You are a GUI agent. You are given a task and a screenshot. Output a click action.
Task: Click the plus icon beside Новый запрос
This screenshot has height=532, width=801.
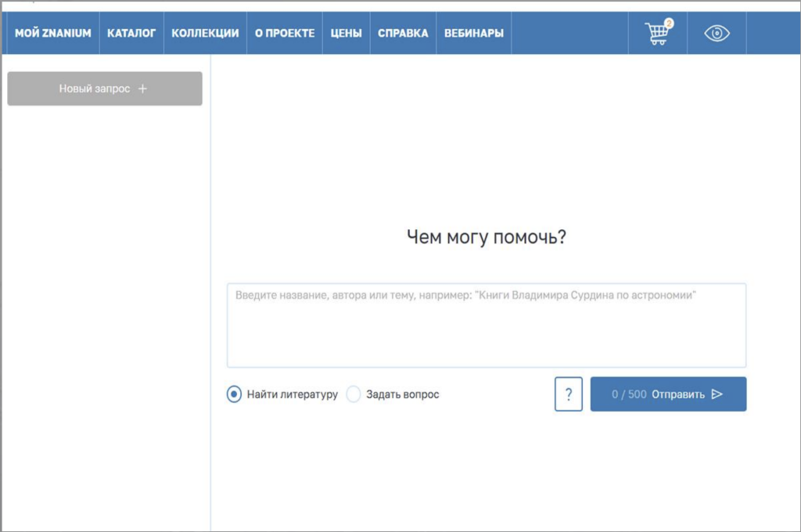point(142,89)
